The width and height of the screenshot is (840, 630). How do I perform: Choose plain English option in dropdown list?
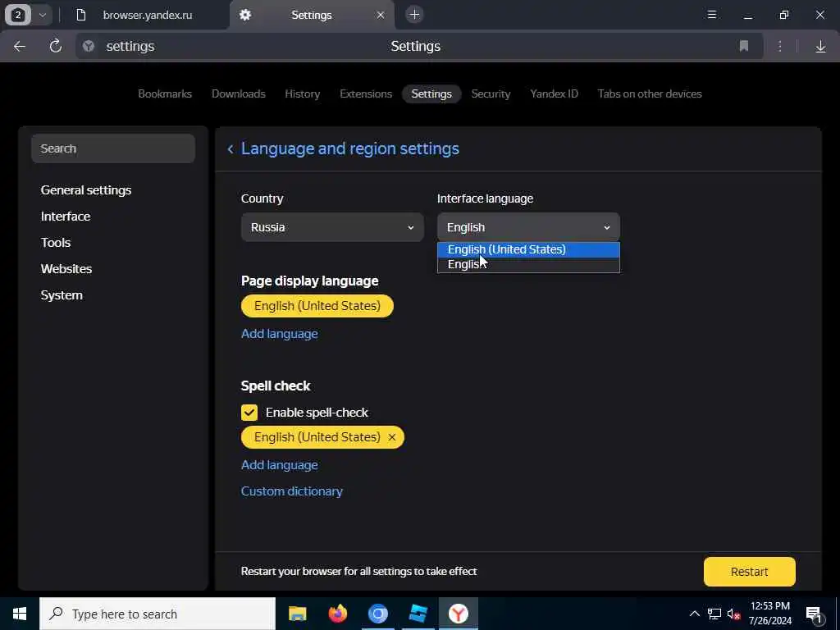point(528,265)
